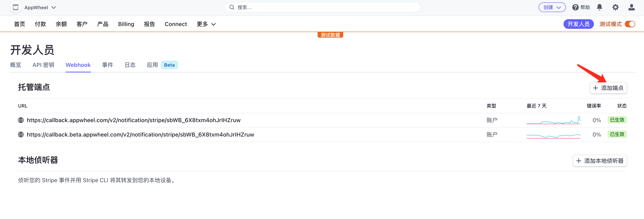Disable 测试模式 using the toggle switch

tap(630, 24)
